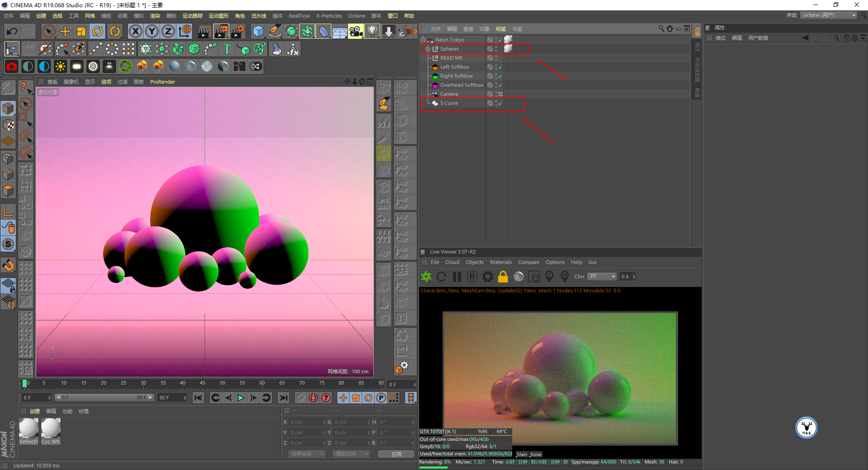Switch to the Noise tab in Live Viewer

point(535,454)
